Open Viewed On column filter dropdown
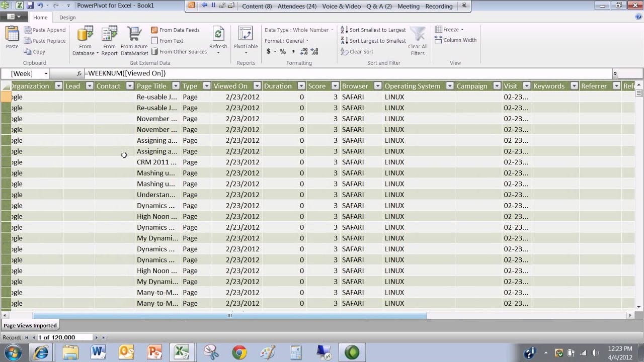Screen dimensions: 644x362 pyautogui.click(x=257, y=86)
